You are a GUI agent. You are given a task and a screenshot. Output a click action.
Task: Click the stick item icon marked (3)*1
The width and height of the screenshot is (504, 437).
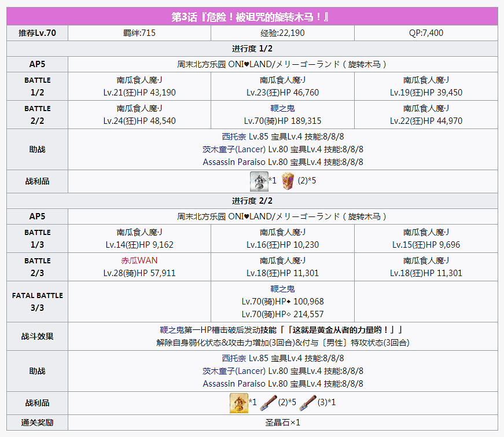[308, 402]
